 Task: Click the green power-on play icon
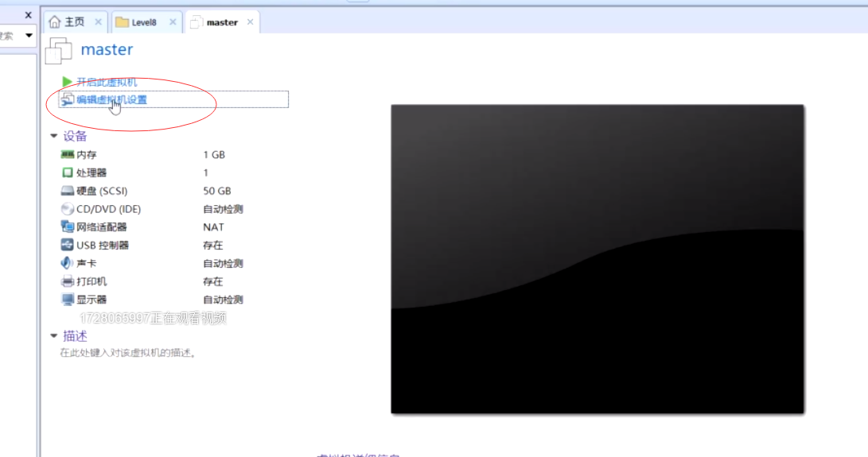coord(67,82)
